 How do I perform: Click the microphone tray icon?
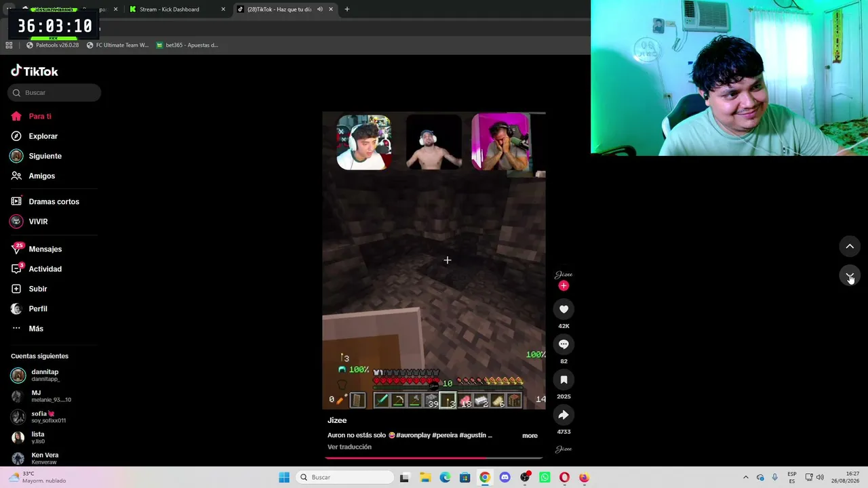(x=775, y=478)
